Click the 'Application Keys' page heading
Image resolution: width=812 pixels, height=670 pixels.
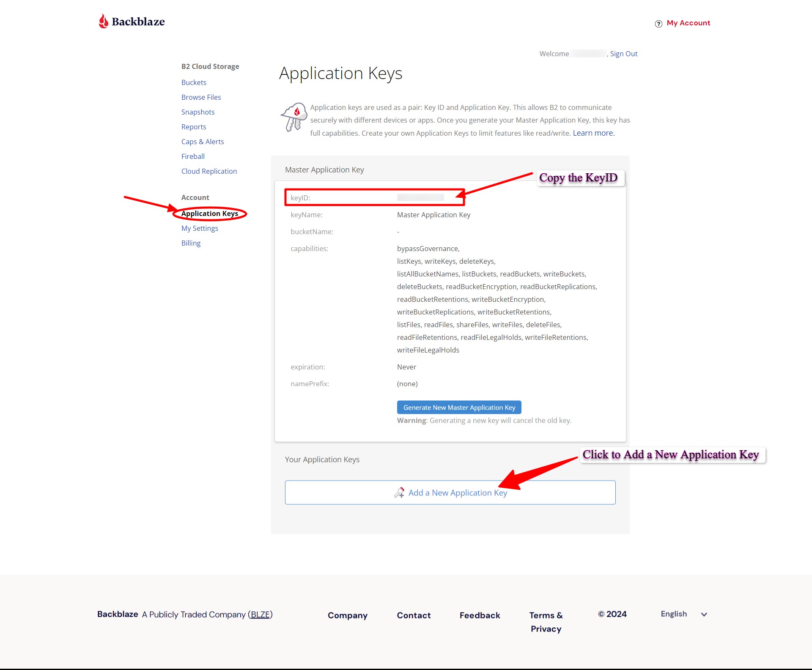(x=340, y=74)
